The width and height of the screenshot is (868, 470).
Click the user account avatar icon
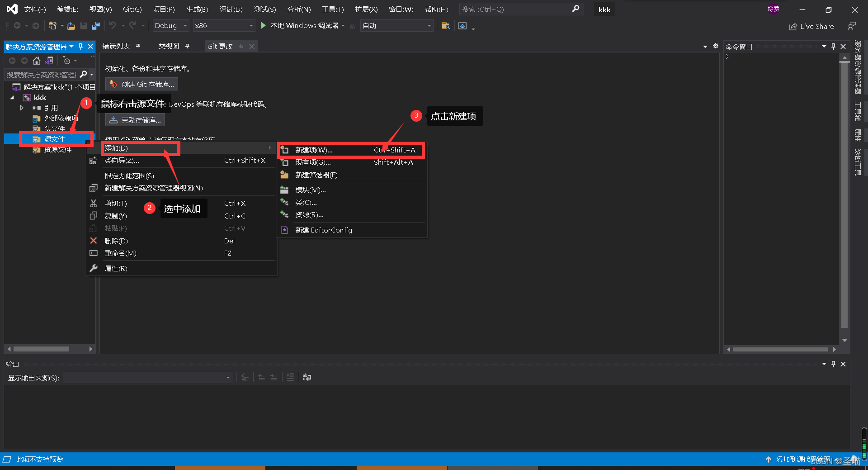(x=773, y=9)
